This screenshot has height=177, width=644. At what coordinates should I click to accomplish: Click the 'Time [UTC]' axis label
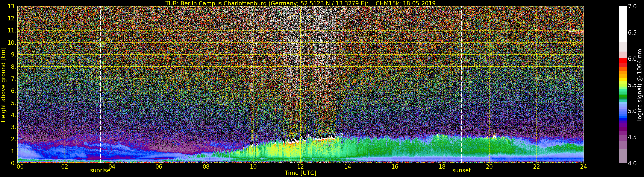pyautogui.click(x=300, y=173)
